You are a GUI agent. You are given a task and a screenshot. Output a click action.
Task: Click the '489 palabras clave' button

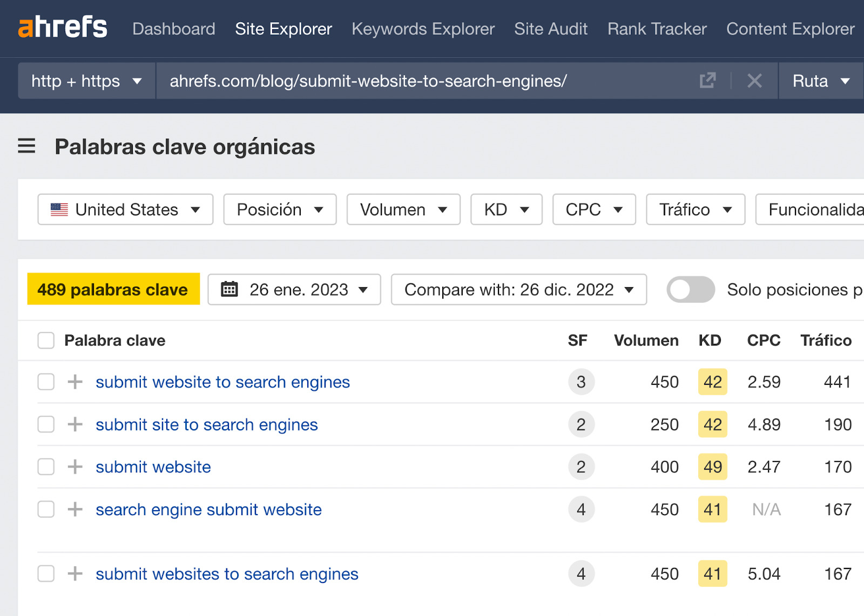pos(113,289)
